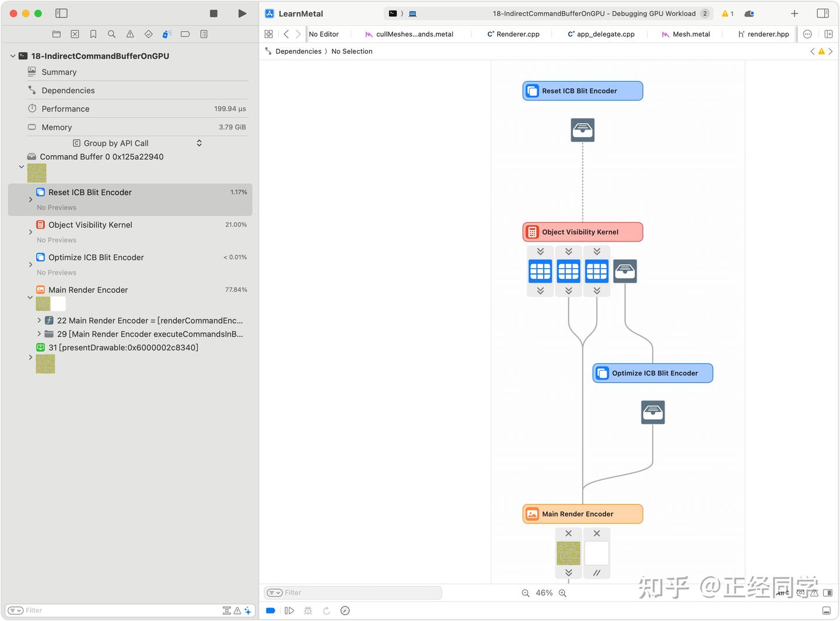Image resolution: width=840 pixels, height=621 pixels.
Task: Toggle the right inspector panel
Action: [x=823, y=13]
